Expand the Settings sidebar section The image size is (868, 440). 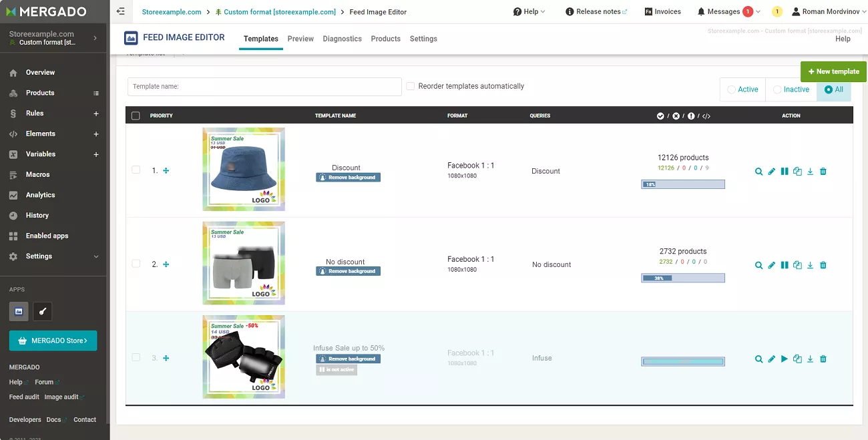[x=53, y=256]
